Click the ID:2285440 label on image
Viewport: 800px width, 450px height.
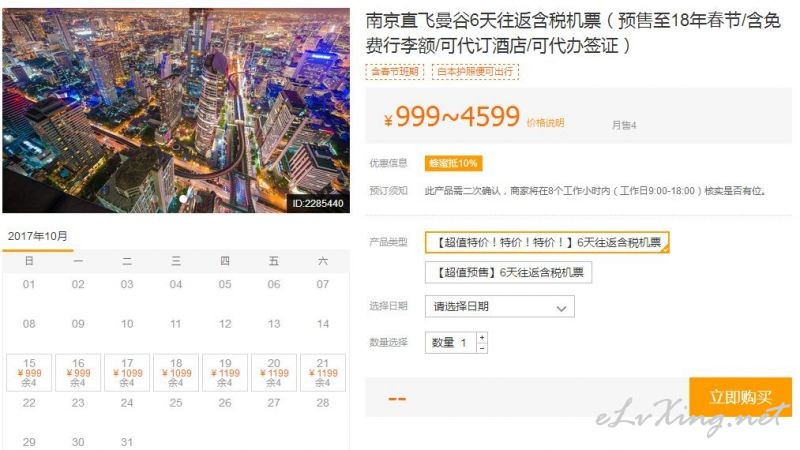click(x=317, y=204)
